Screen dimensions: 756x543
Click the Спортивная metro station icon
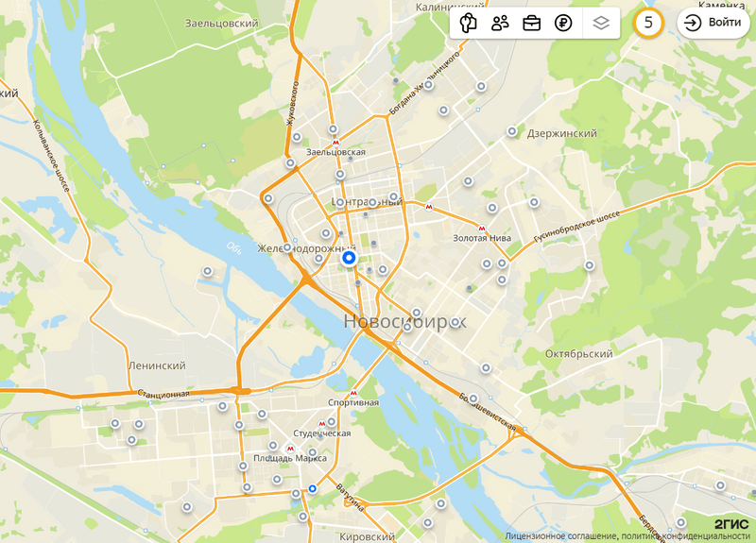tap(353, 393)
